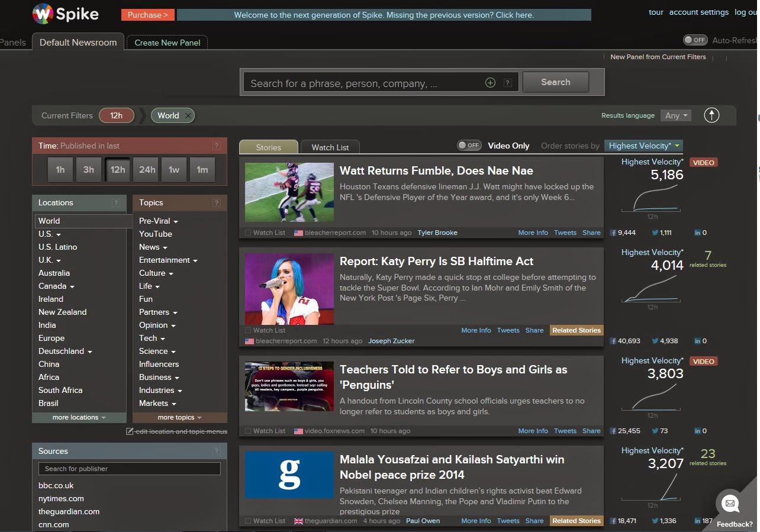The width and height of the screenshot is (760, 532).
Task: Click Twitter count 73 on Teachers story
Action: (659, 431)
